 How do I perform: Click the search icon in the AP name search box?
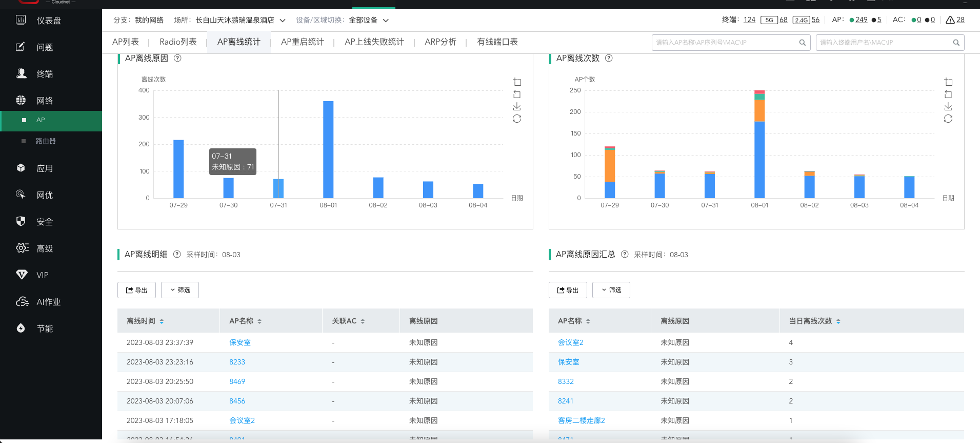click(x=802, y=43)
